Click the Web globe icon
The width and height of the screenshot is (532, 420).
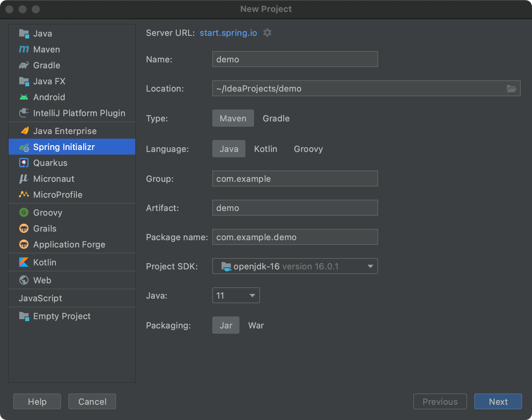[24, 280]
